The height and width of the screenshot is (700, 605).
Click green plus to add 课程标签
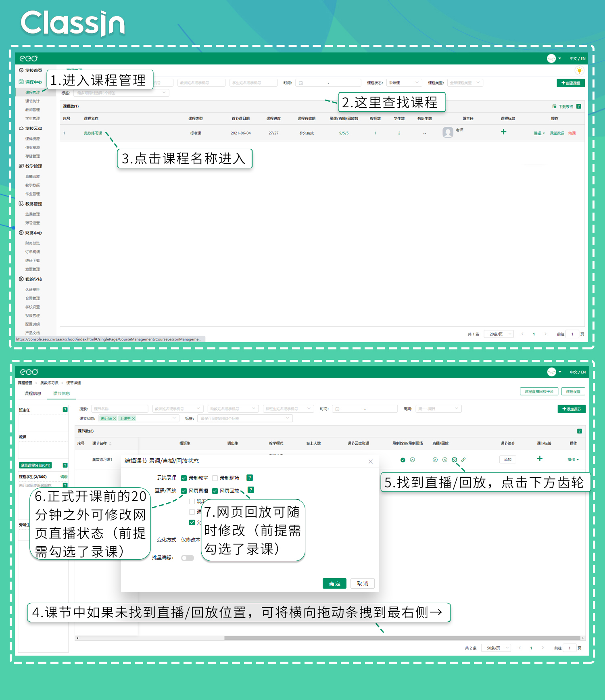503,132
